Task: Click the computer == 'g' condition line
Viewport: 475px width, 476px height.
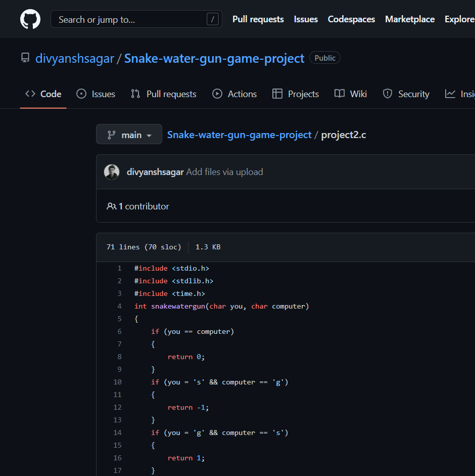Action: point(220,382)
